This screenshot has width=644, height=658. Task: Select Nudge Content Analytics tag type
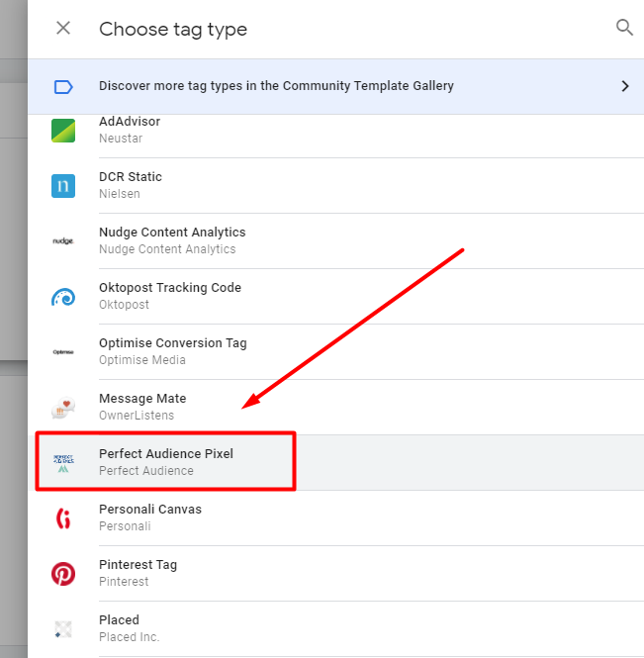[x=335, y=240]
